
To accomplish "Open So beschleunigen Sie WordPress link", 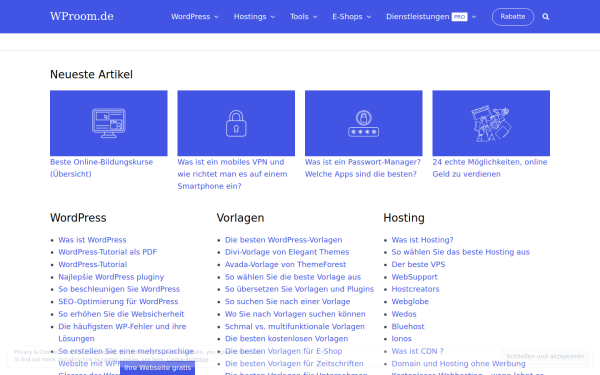I will tap(119, 289).
